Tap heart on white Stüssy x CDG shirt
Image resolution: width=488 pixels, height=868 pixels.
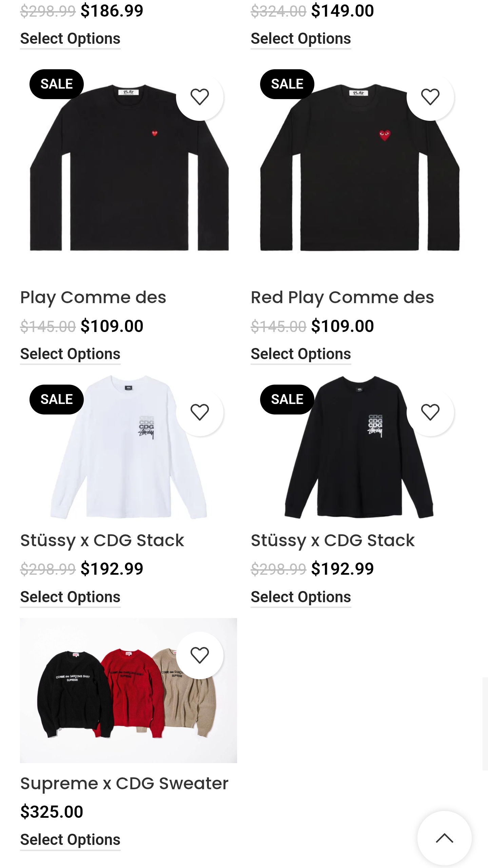point(199,412)
